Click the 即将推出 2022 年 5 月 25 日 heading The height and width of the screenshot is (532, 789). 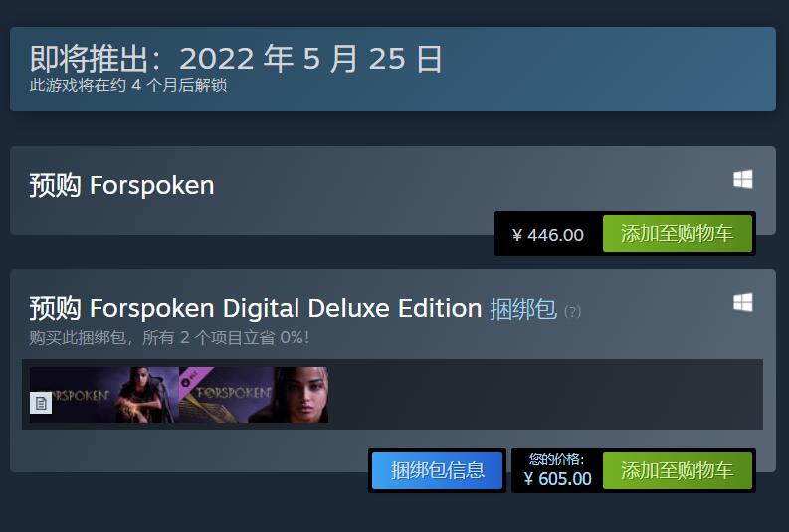[236, 59]
